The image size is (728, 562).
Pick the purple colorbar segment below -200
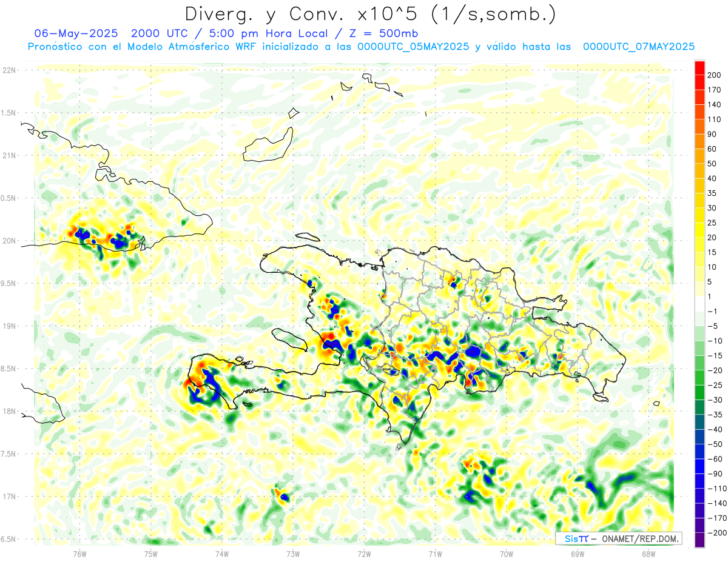[699, 540]
